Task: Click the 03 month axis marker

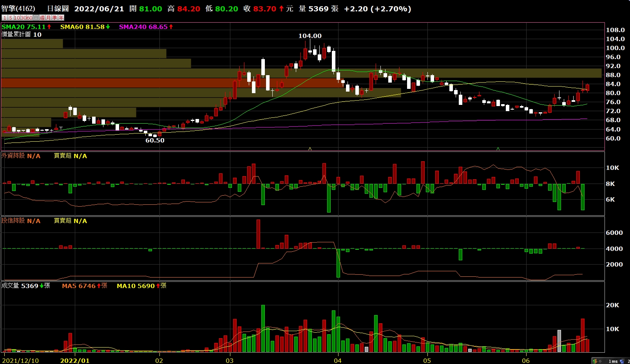Action: (230, 360)
